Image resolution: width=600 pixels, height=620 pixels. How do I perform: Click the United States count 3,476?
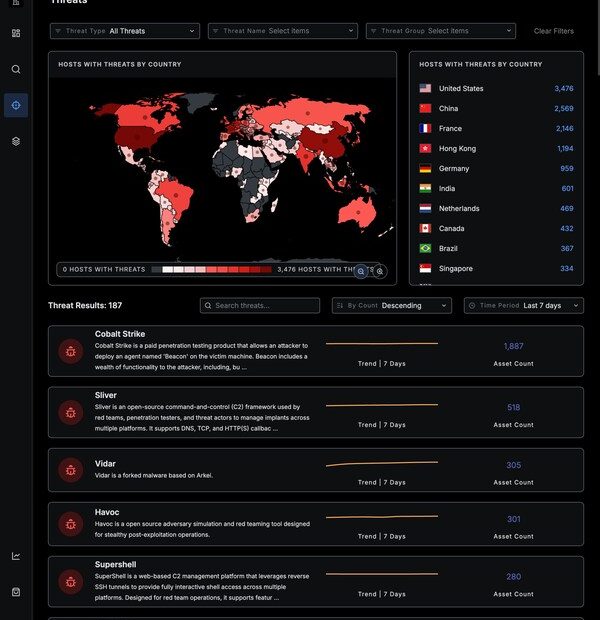564,88
